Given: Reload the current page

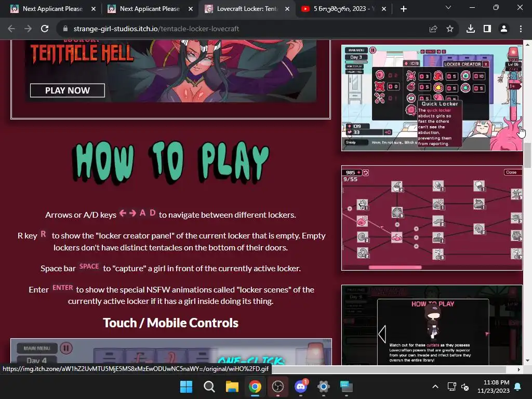Looking at the screenshot, I should [x=45, y=29].
